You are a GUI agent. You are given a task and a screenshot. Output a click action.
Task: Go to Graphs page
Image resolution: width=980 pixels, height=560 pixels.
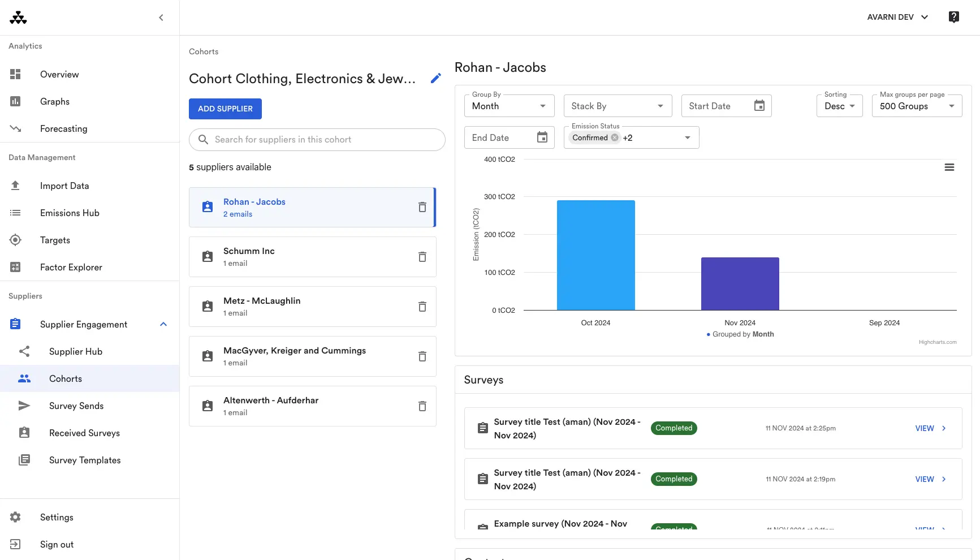point(89,101)
